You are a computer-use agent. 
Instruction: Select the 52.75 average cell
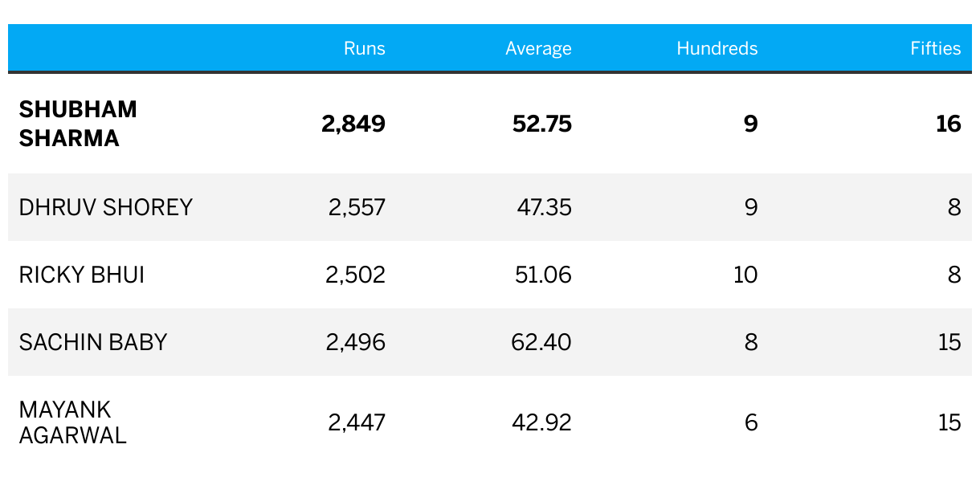[x=542, y=124]
